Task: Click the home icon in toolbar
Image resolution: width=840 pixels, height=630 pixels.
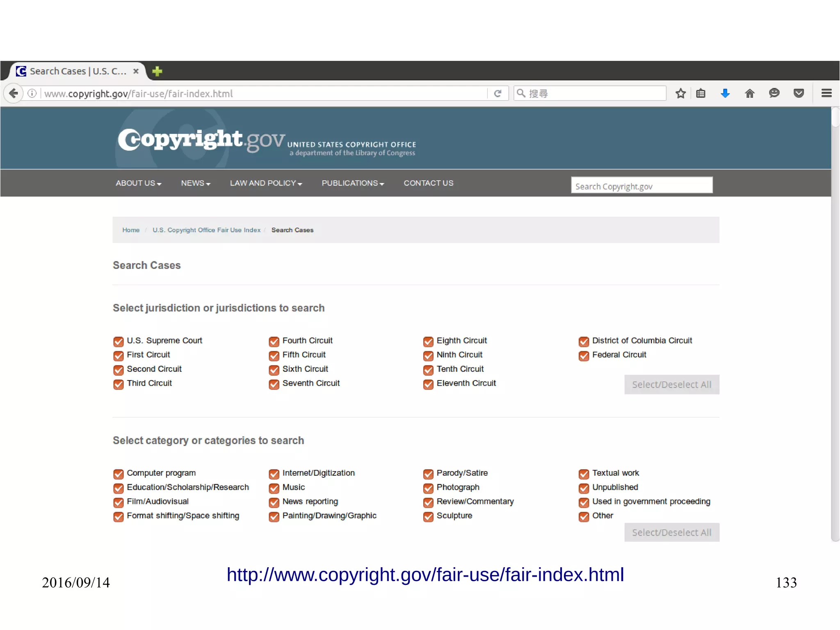Action: (750, 94)
